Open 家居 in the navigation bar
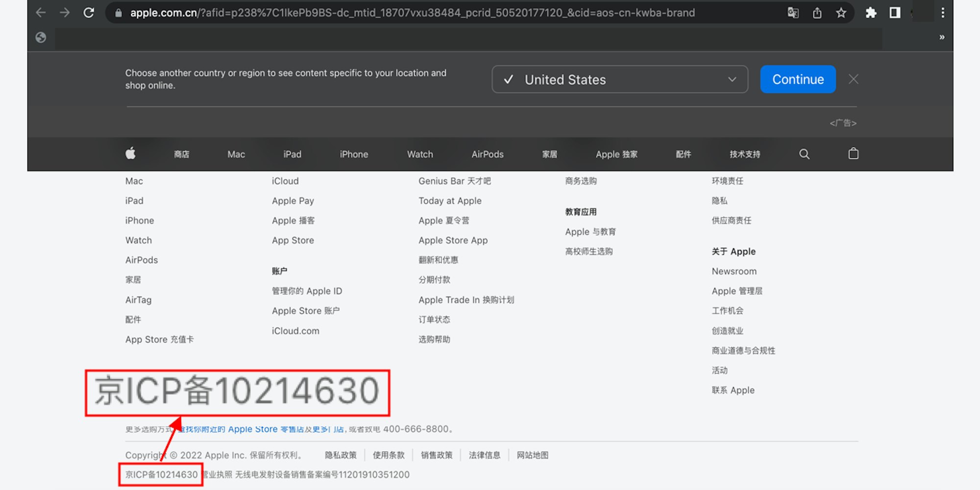The width and height of the screenshot is (980, 490). coord(550,154)
